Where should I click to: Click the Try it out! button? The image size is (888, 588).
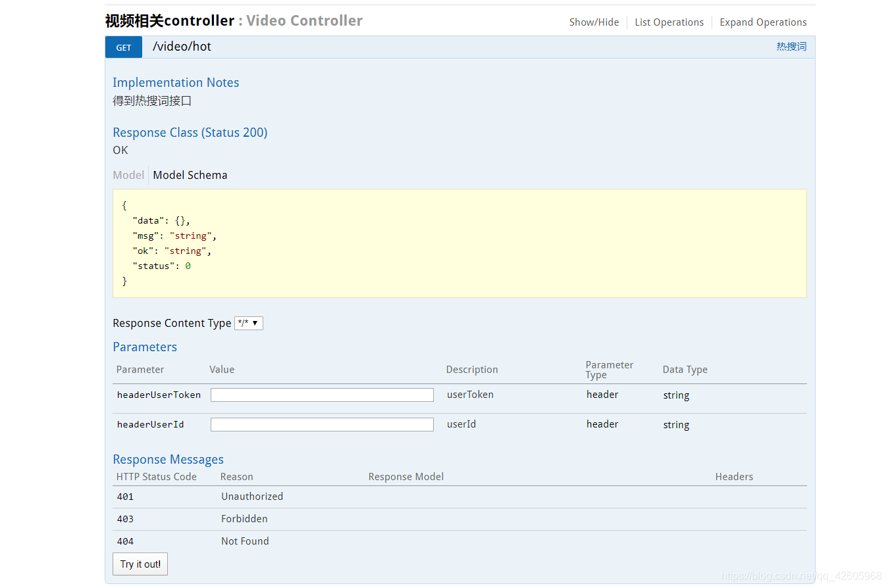140,564
